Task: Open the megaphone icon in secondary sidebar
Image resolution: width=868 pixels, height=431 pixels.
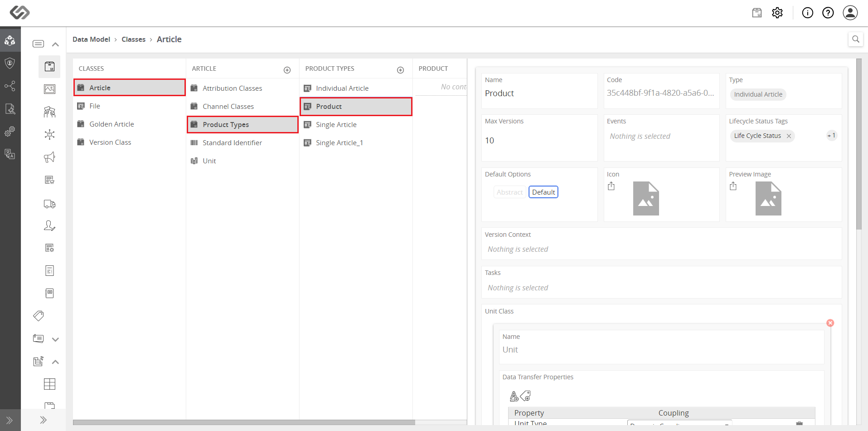Action: [49, 157]
